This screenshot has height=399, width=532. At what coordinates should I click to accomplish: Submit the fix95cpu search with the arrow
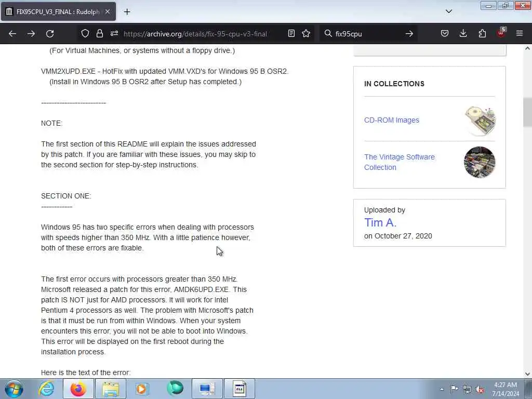409,34
